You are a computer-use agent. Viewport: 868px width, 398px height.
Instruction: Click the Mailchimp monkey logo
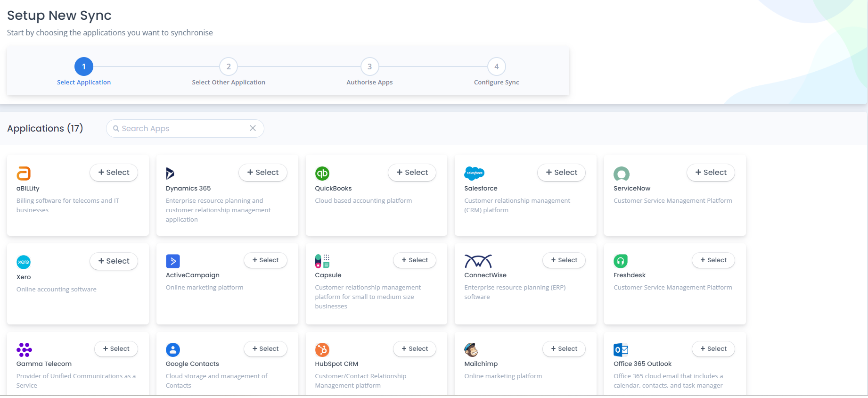click(471, 349)
